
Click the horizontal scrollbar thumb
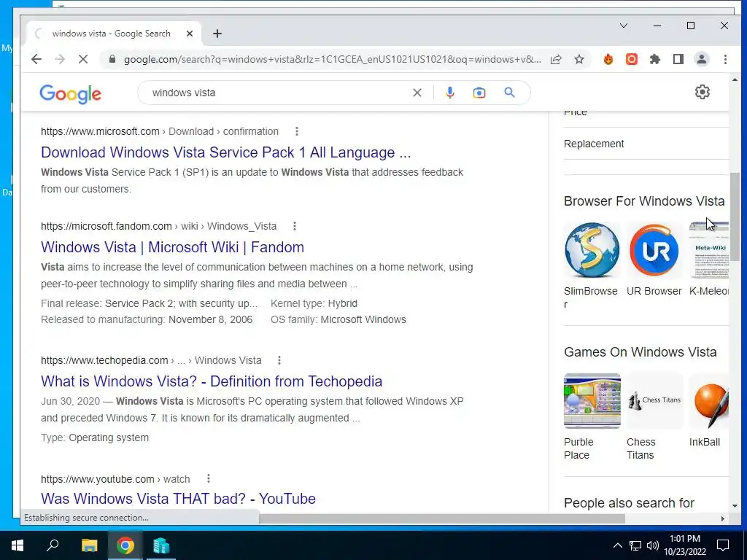tap(442, 518)
